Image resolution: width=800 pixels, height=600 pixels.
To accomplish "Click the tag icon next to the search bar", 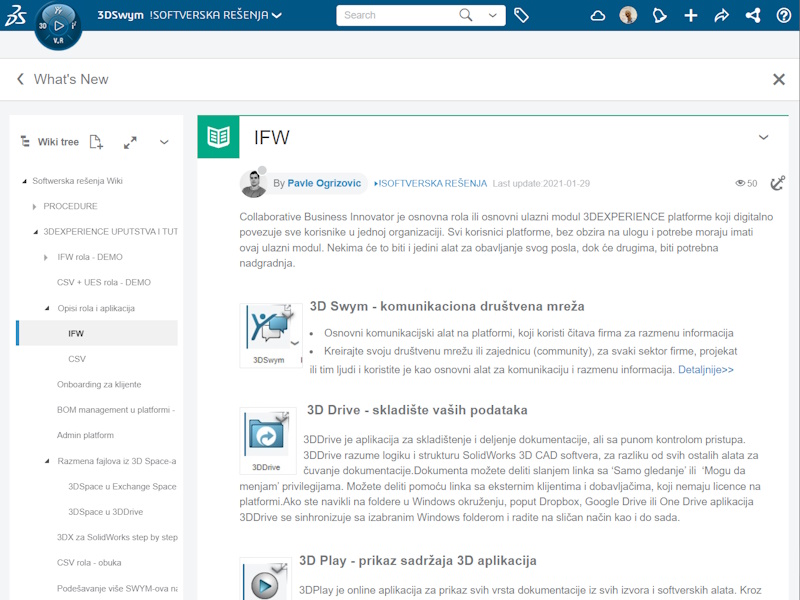I will point(521,15).
